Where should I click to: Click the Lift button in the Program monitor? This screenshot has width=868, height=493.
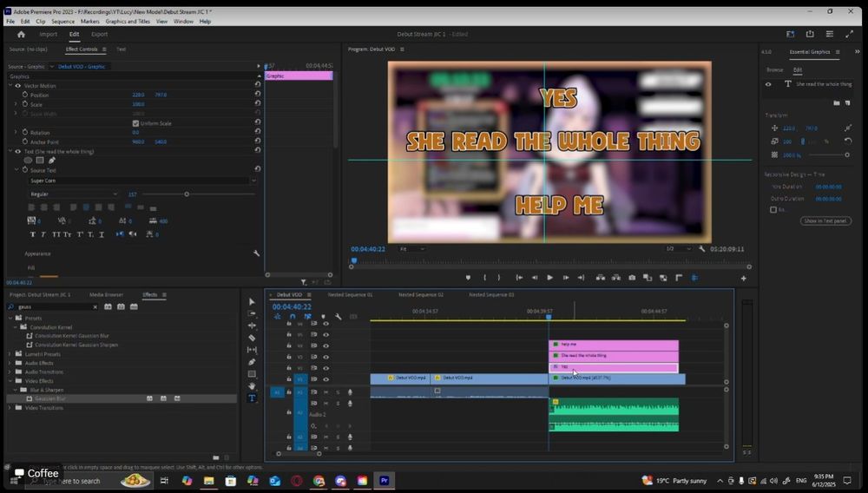click(600, 278)
